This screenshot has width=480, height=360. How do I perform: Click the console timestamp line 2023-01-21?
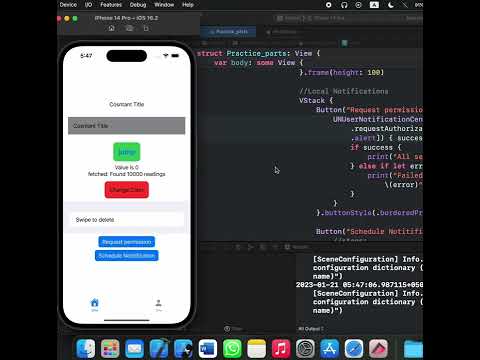coord(359,285)
